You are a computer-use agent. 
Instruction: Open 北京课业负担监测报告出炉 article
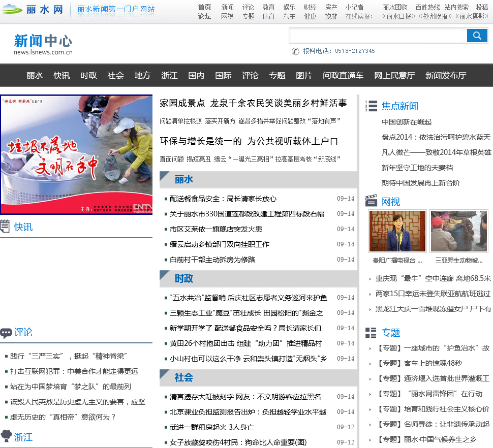[248, 412]
